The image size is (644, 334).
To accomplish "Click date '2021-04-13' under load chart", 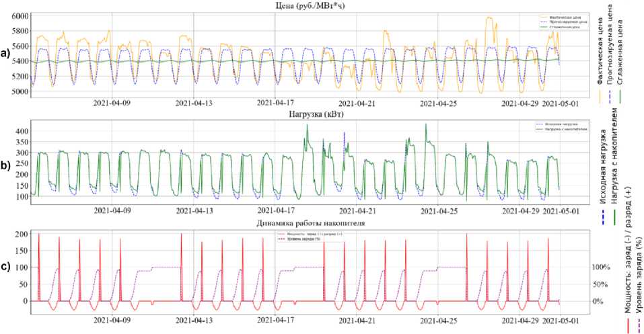I will 194,211.
